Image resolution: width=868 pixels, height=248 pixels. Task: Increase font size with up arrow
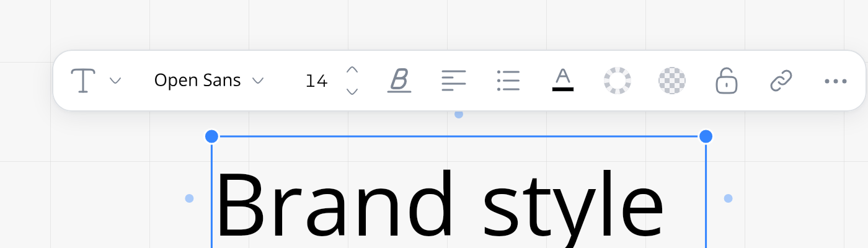[x=352, y=69]
